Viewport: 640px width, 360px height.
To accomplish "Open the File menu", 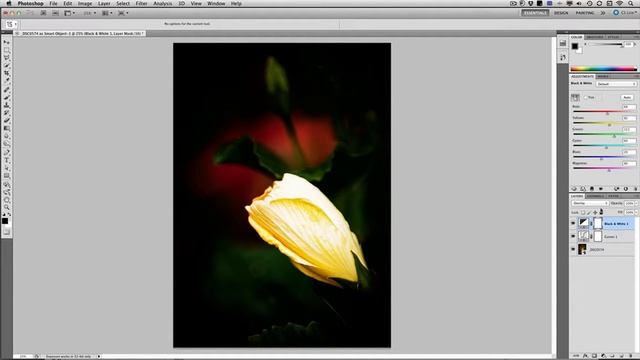I will click(53, 3).
